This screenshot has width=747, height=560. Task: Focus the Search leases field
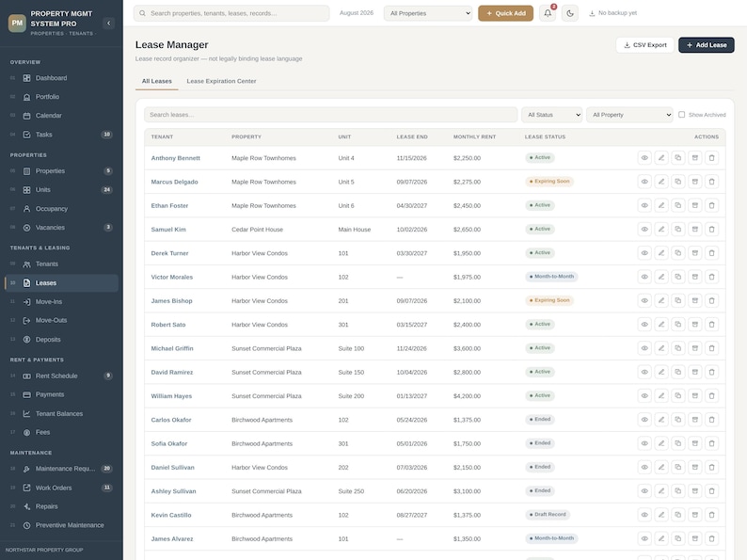(x=330, y=115)
